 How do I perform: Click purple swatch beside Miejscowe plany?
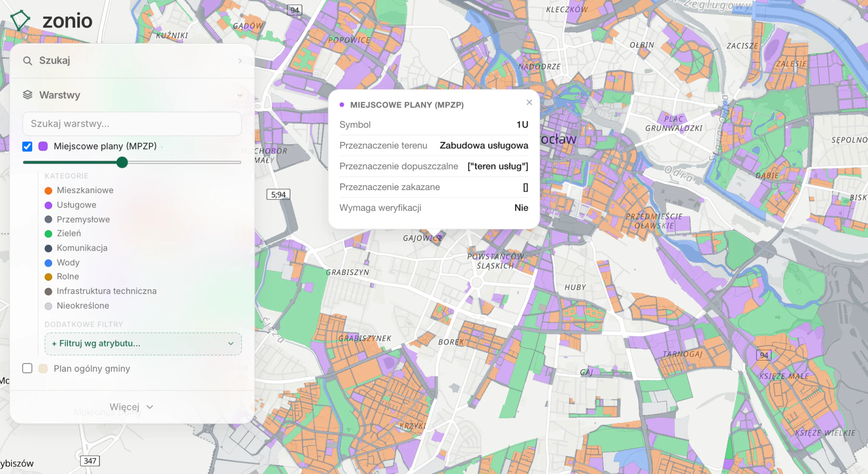click(43, 146)
